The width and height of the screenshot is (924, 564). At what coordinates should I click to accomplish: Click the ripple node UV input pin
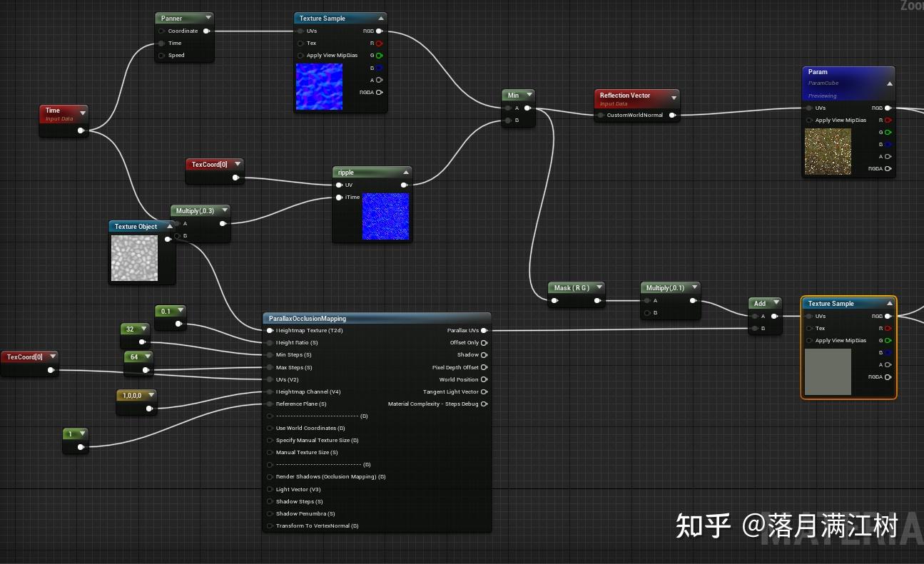click(339, 185)
